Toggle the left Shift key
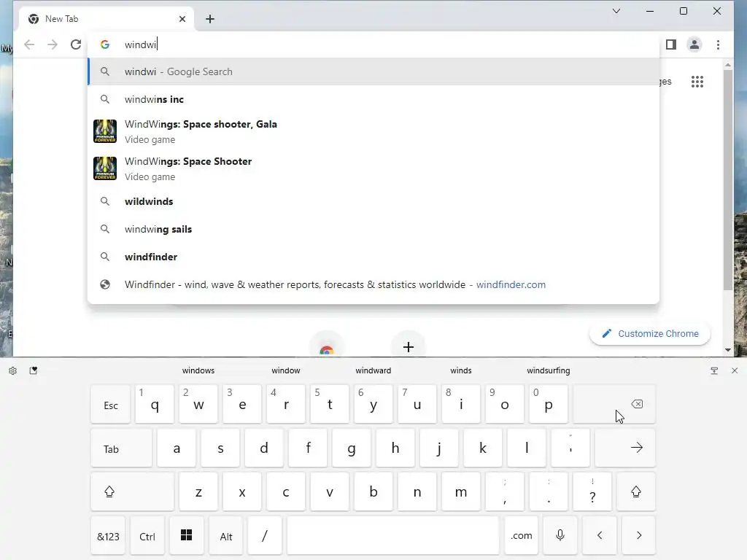 click(132, 492)
